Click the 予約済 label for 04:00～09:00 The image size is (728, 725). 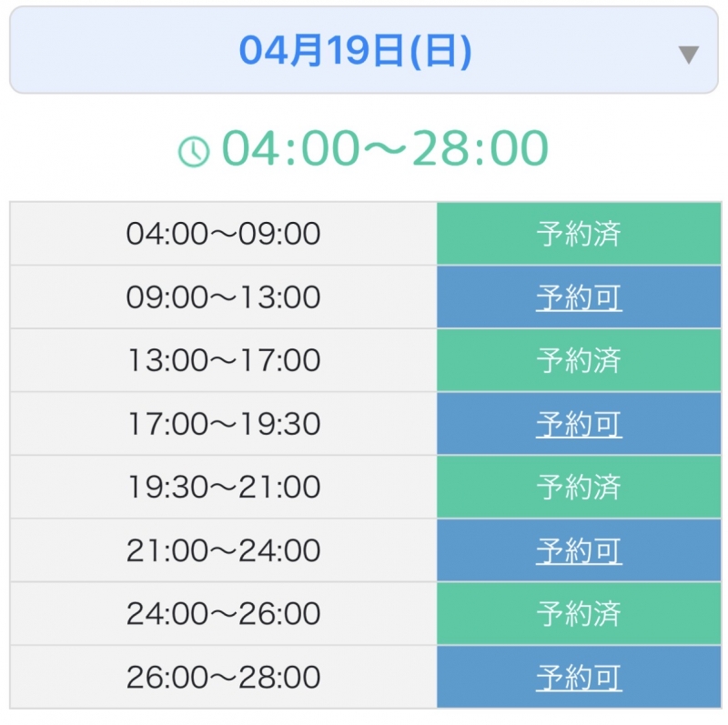click(x=580, y=233)
